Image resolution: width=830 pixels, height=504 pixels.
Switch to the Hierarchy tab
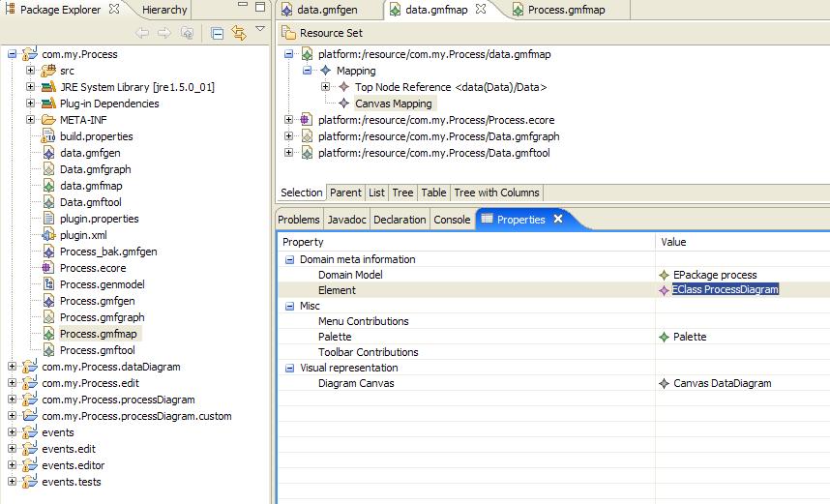point(163,10)
